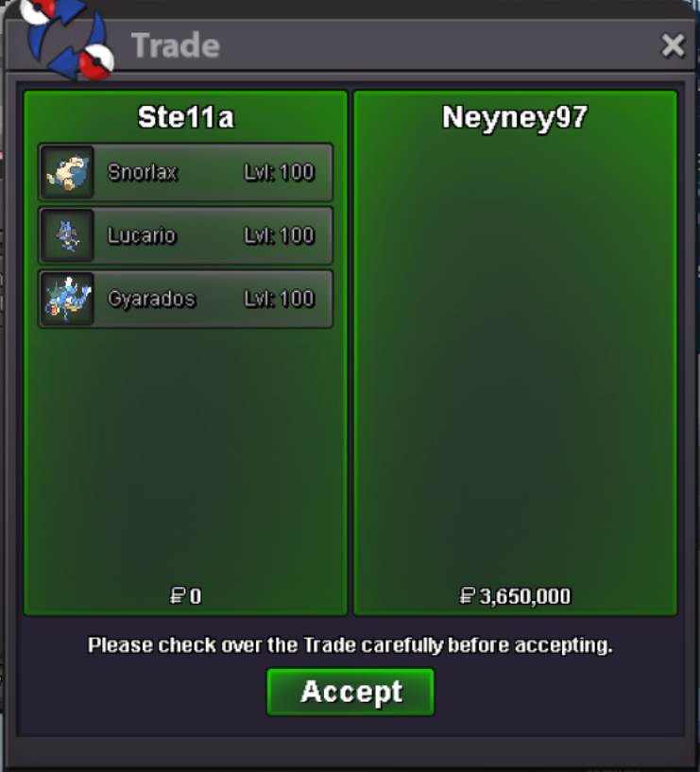The width and height of the screenshot is (700, 772).
Task: Click the Lucario sprite icon
Action: (67, 236)
